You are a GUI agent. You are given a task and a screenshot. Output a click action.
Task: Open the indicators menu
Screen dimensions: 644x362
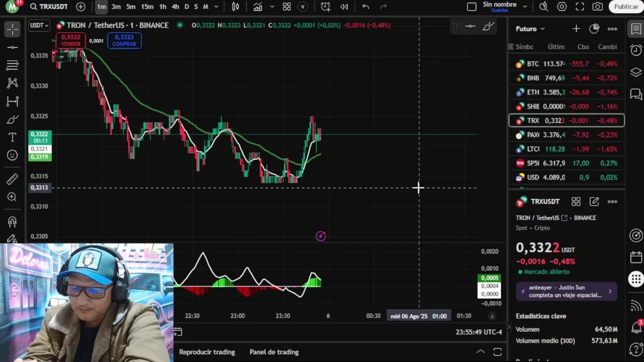pos(258,7)
